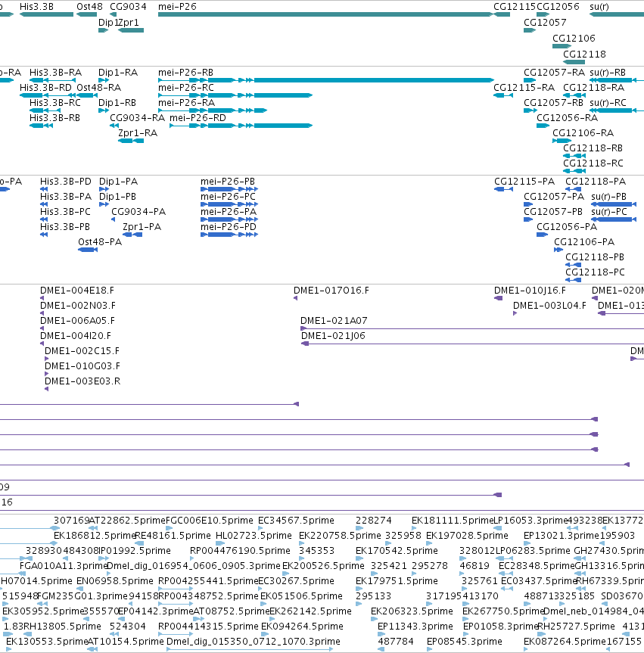Click the DME1-004I20.F label
Screen dimensions: 644x653
point(76,336)
